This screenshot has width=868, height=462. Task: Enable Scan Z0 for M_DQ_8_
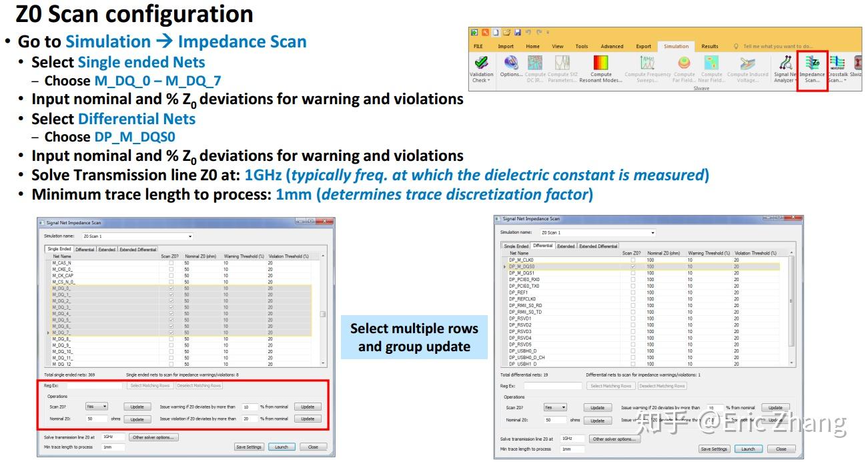[171, 339]
